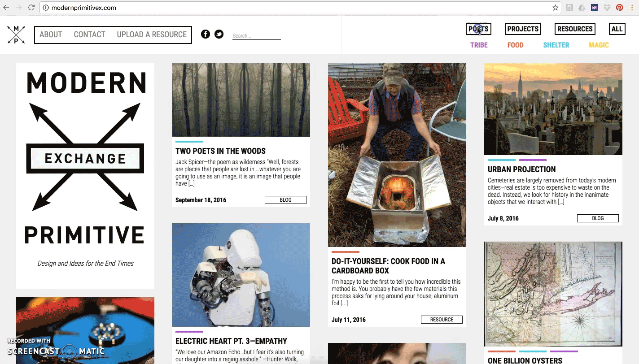Click the hugging robot thumbnail

[241, 275]
